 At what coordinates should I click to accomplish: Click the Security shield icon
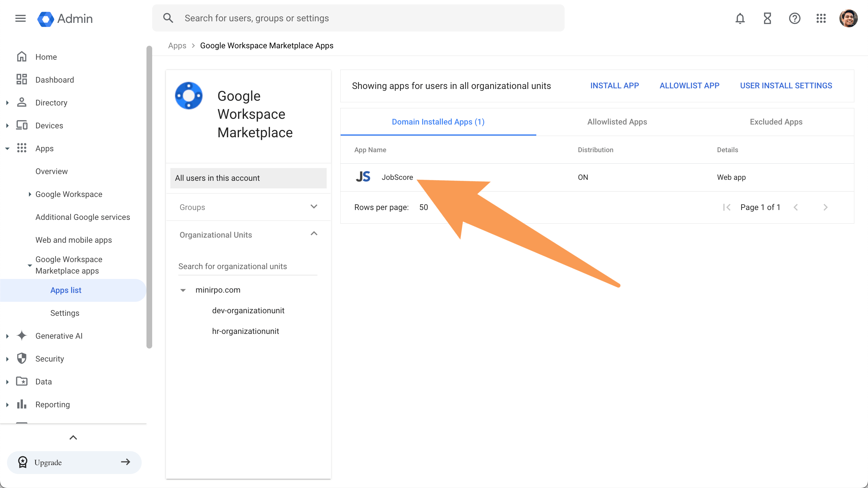[22, 359]
